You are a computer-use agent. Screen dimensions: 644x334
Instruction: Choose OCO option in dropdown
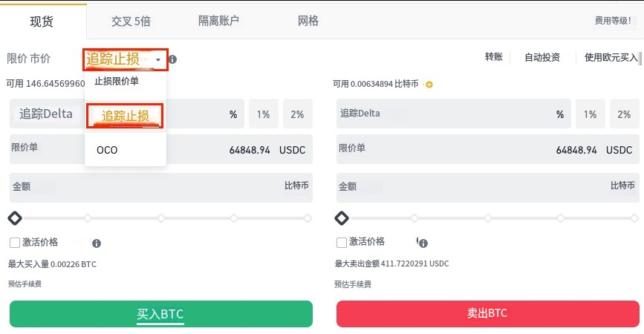click(107, 150)
